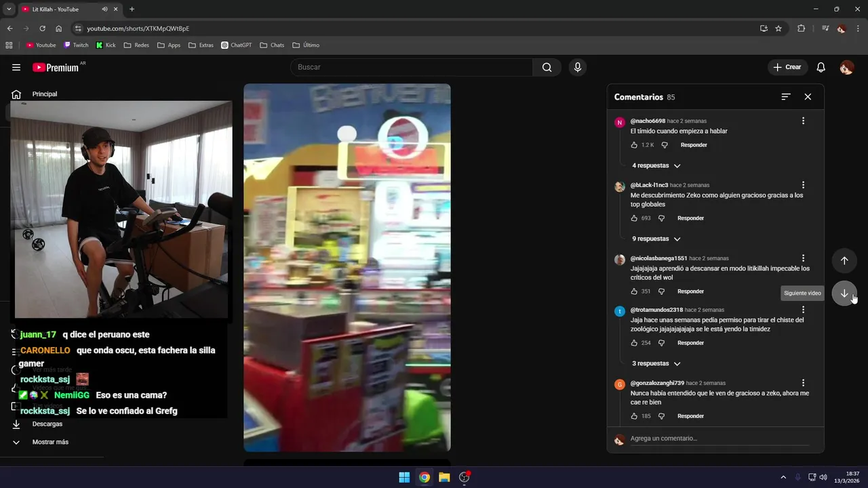
Task: Open the YouTube account avatar menu
Action: pos(846,67)
